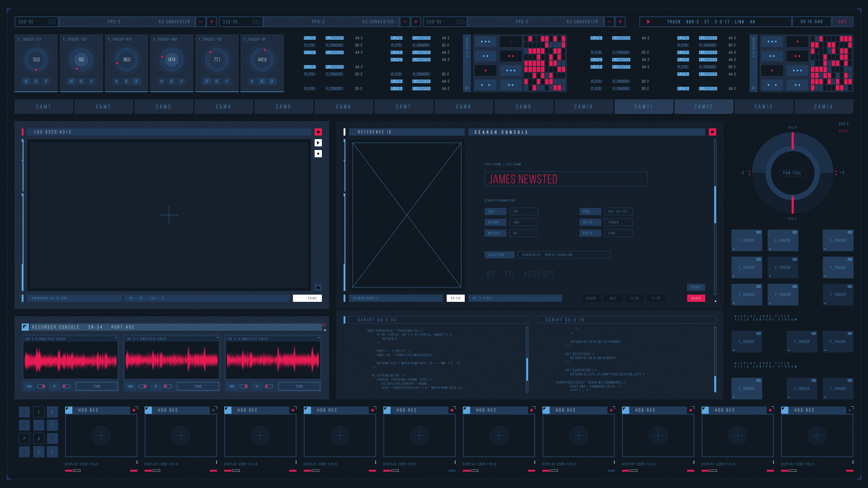Click the F_TRACER +22F dial knob
The image size is (868, 488).
click(x=36, y=60)
